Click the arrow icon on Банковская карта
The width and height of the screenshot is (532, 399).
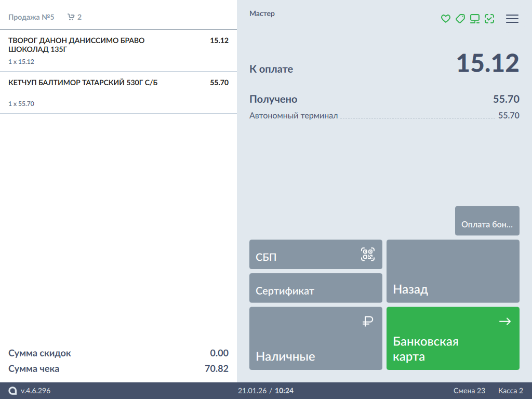(504, 322)
